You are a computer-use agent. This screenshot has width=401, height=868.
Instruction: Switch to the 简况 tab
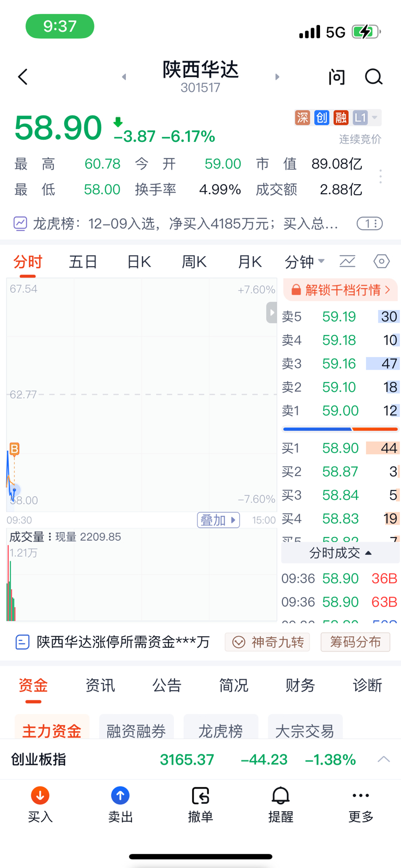pos(234,685)
